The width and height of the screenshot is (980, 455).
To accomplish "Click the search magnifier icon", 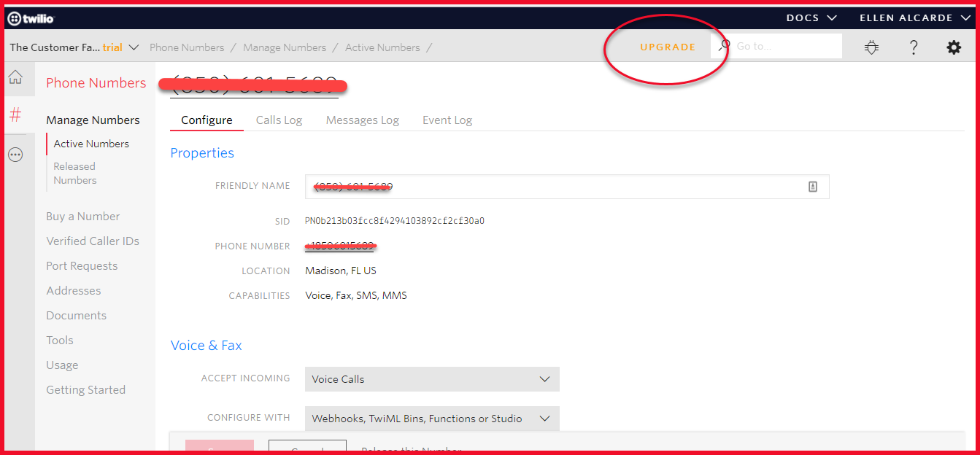I will tap(724, 45).
